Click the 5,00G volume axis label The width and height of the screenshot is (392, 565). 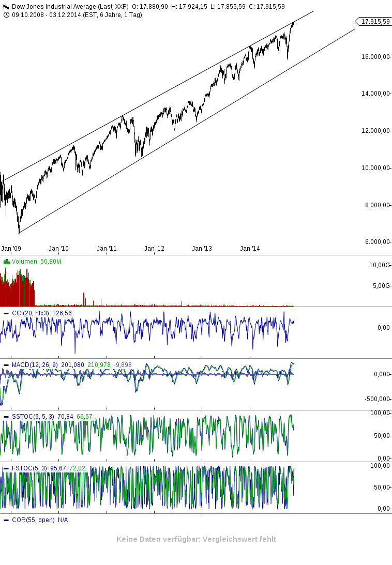pyautogui.click(x=381, y=286)
